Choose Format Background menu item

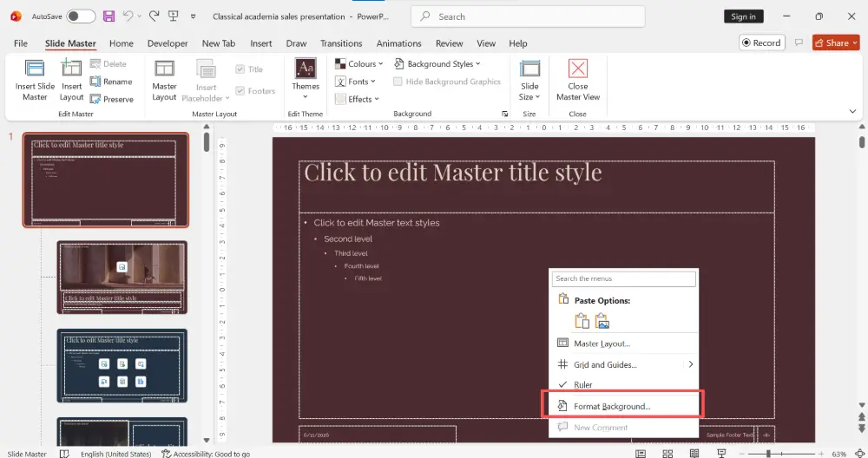624,406
